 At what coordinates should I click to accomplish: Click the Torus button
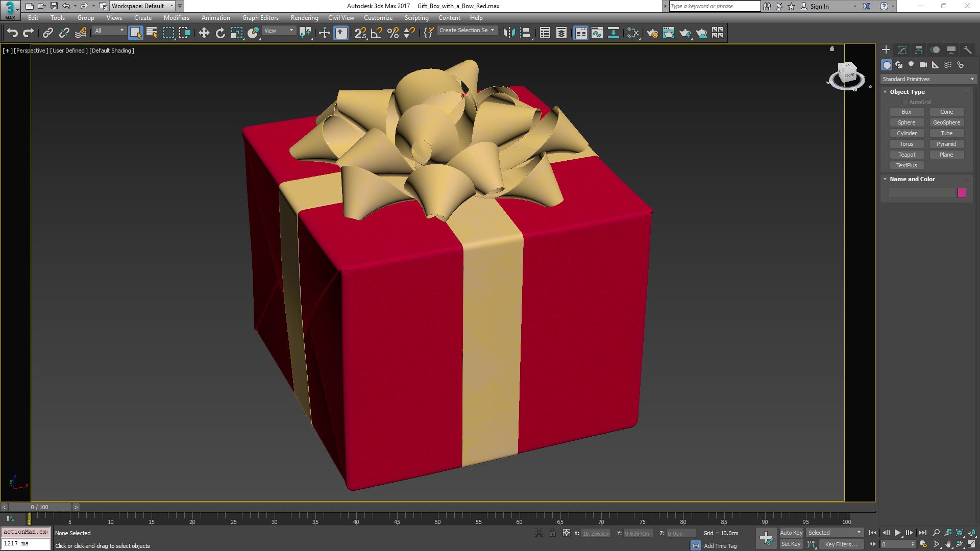click(x=906, y=144)
